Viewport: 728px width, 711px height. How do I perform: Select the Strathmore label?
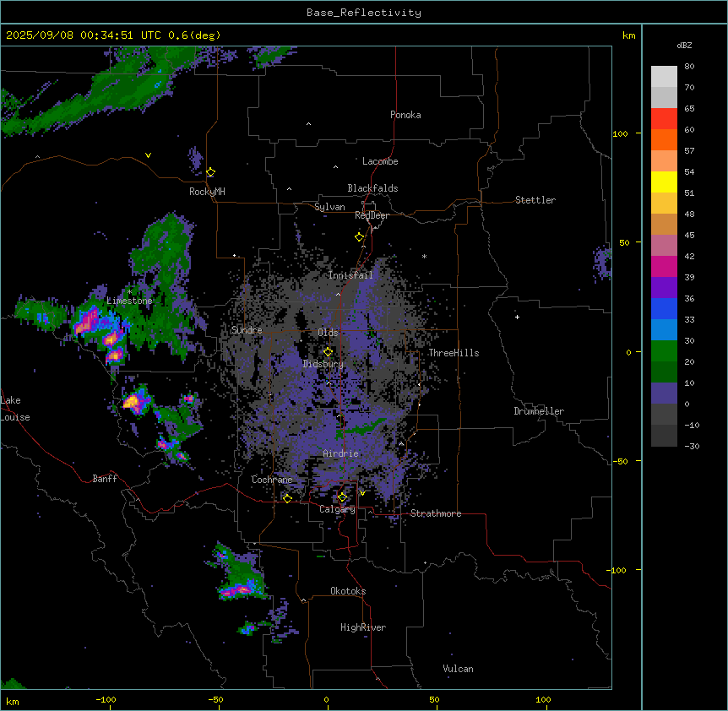pyautogui.click(x=436, y=513)
